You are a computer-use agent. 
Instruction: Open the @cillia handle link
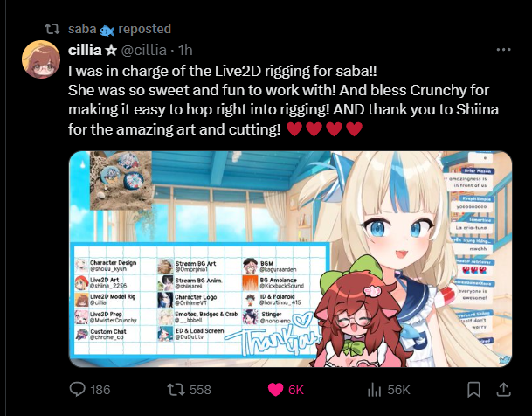point(144,50)
